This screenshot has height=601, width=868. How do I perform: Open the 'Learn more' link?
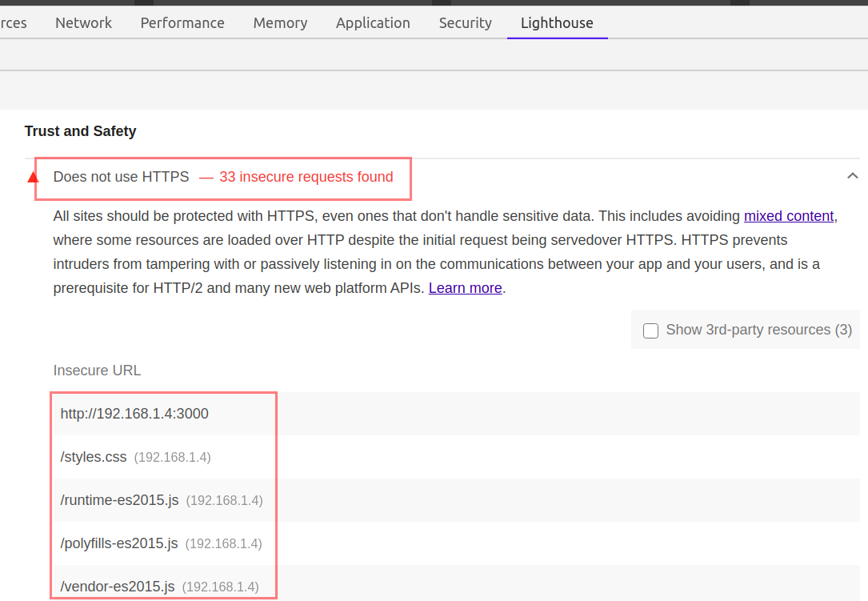[x=465, y=288]
